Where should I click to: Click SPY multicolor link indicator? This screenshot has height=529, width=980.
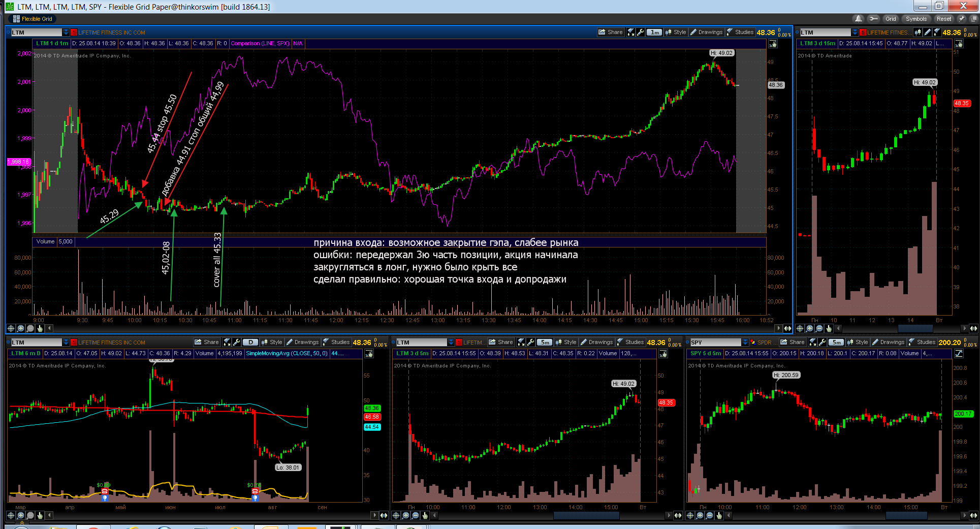[x=753, y=343]
